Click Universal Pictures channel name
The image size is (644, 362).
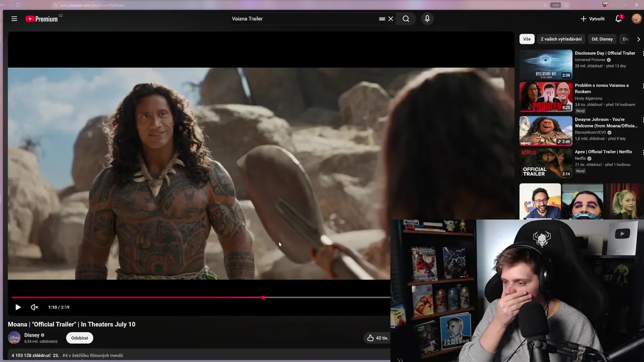[x=590, y=60]
